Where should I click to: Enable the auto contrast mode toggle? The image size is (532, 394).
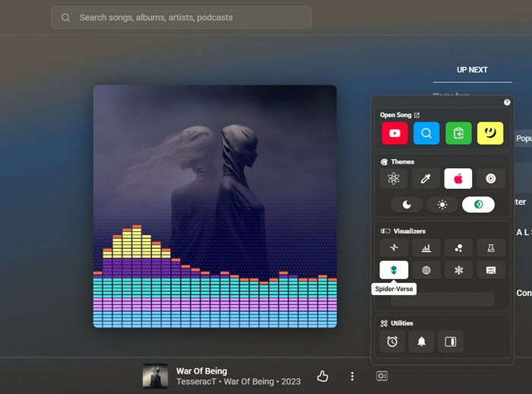click(x=478, y=205)
